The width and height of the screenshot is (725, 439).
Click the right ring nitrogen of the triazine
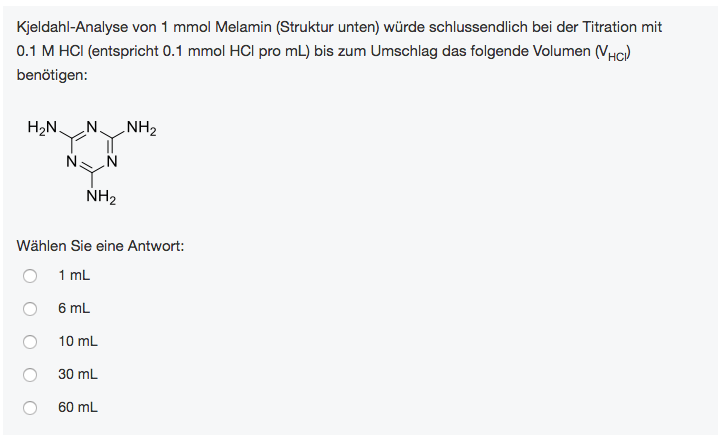[112, 161]
